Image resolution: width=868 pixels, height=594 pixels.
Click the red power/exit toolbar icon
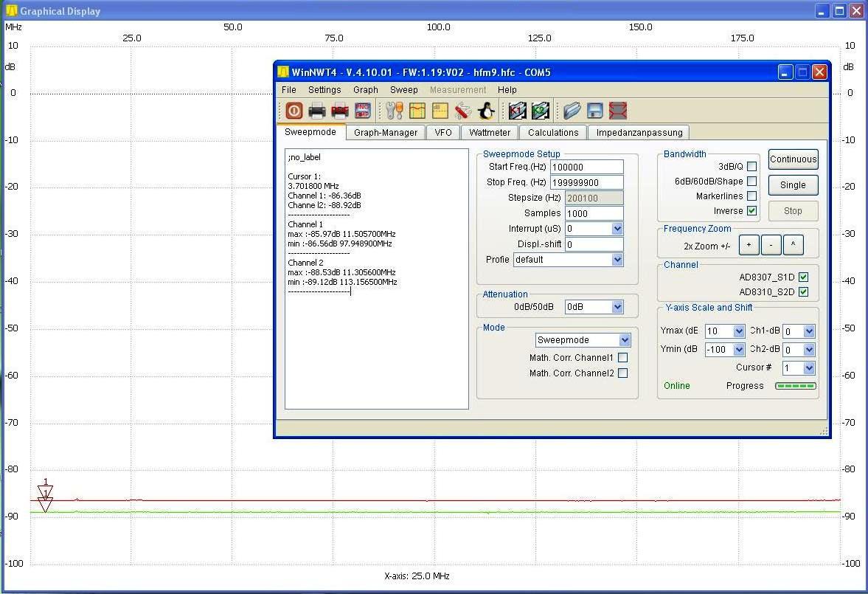294,111
